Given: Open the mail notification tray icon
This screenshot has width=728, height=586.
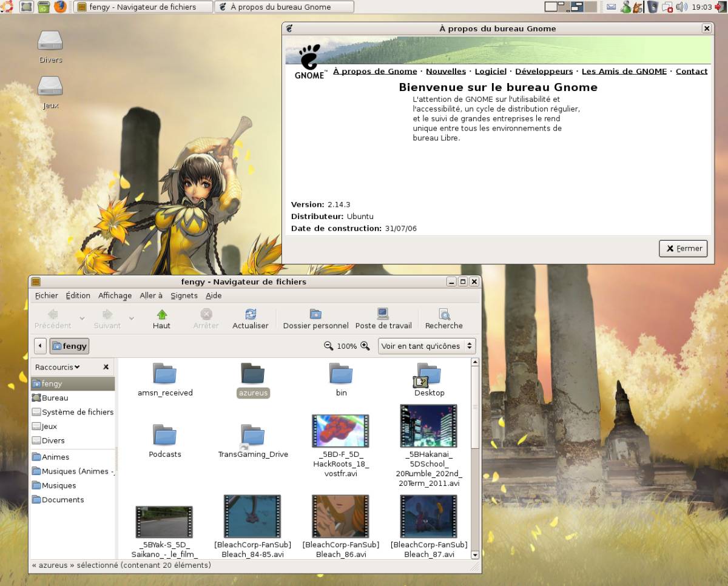Looking at the screenshot, I should click(611, 7).
